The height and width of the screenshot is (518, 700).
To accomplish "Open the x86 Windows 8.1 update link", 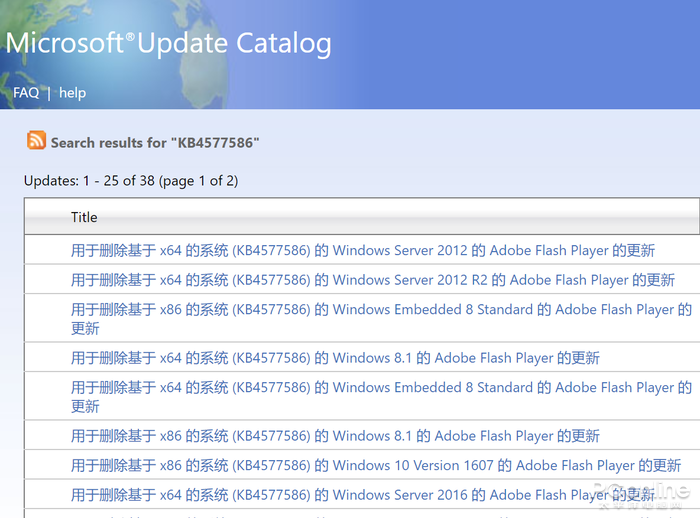I will (x=335, y=436).
